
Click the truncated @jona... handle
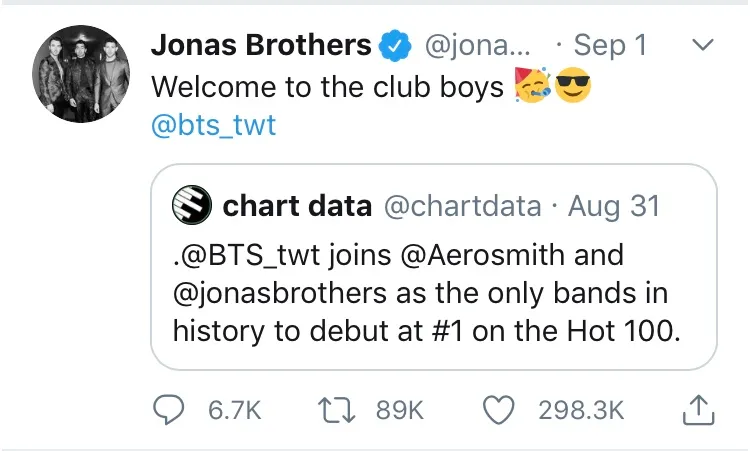474,45
